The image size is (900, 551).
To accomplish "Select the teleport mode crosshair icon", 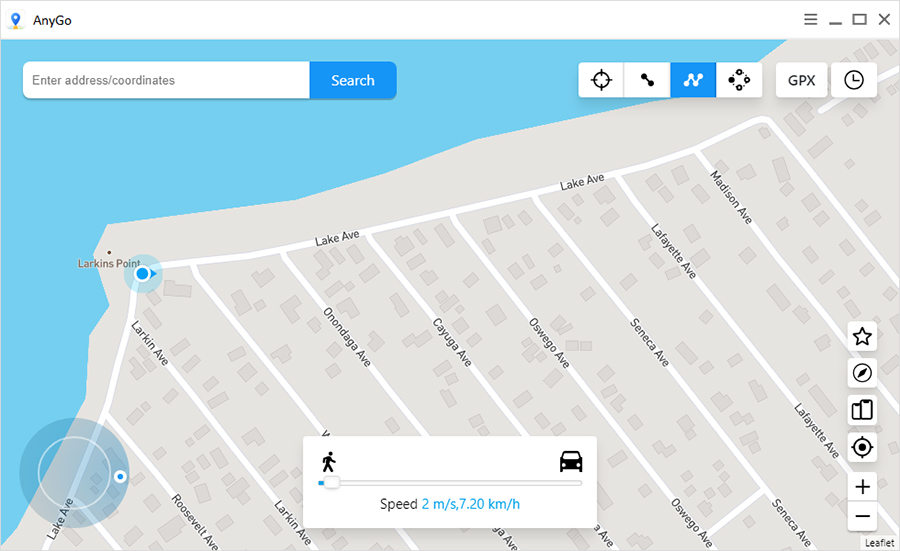I will click(601, 81).
